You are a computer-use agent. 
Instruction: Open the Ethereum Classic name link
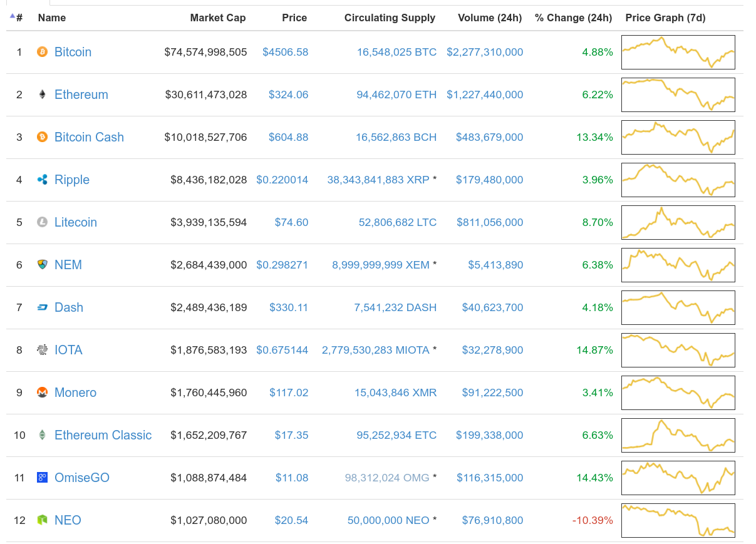[103, 435]
